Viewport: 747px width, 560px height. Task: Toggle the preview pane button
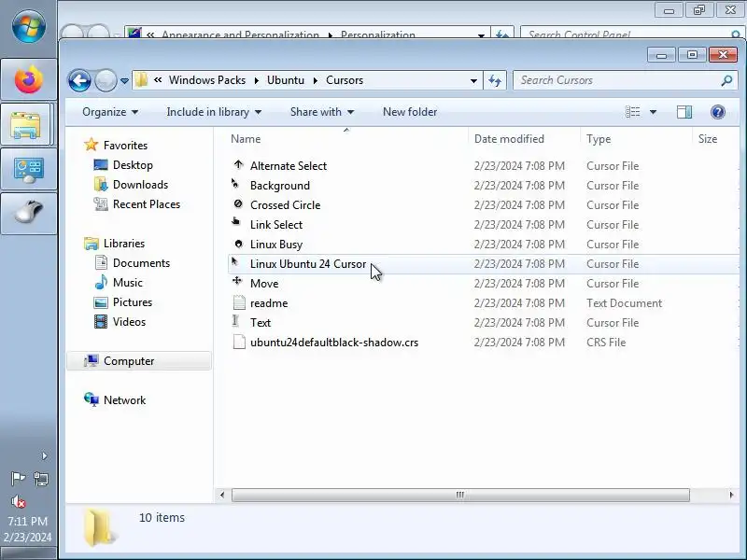pyautogui.click(x=684, y=112)
